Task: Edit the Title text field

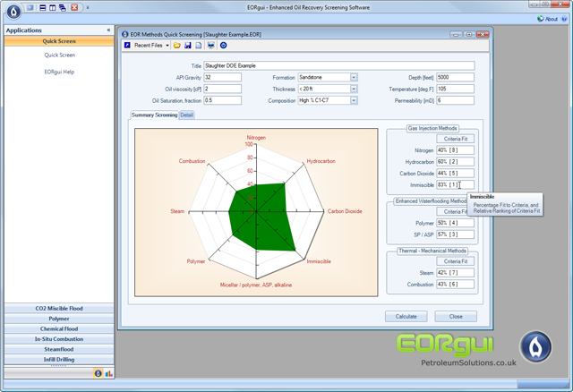Action: pos(339,65)
